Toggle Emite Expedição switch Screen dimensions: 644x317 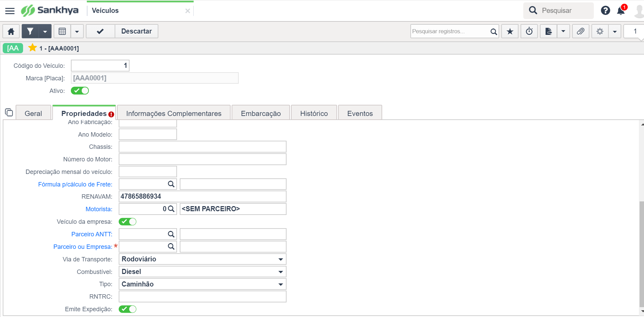coord(128,309)
